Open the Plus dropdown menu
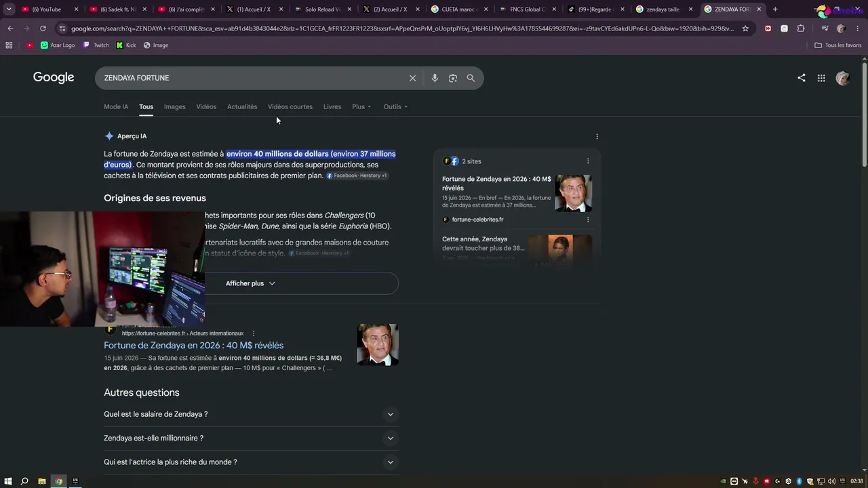 (361, 106)
